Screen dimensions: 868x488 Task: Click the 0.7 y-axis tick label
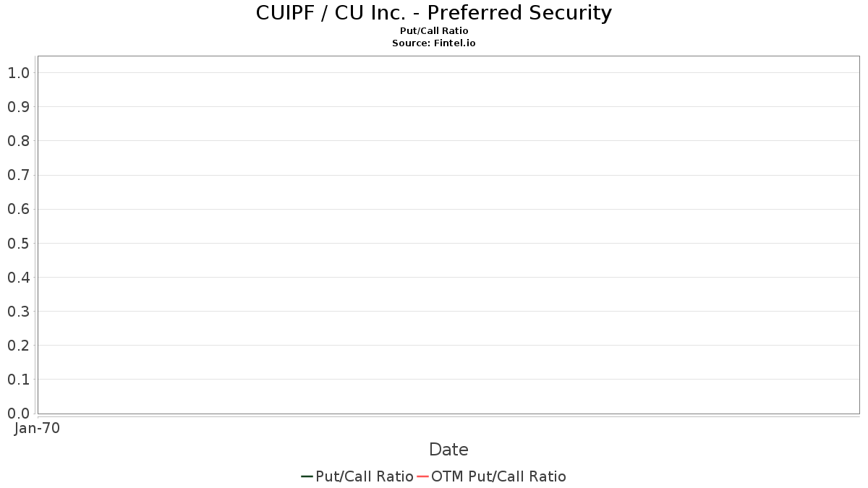click(18, 175)
